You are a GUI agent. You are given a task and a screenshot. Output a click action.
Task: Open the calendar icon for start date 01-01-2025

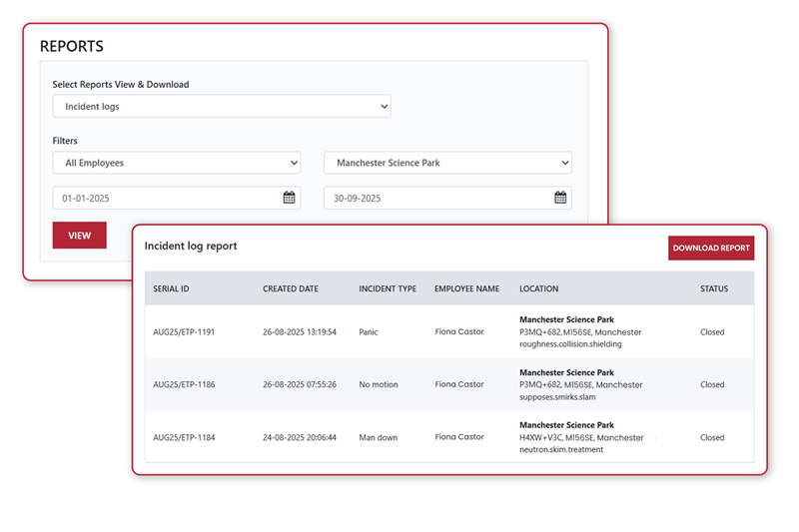[289, 198]
